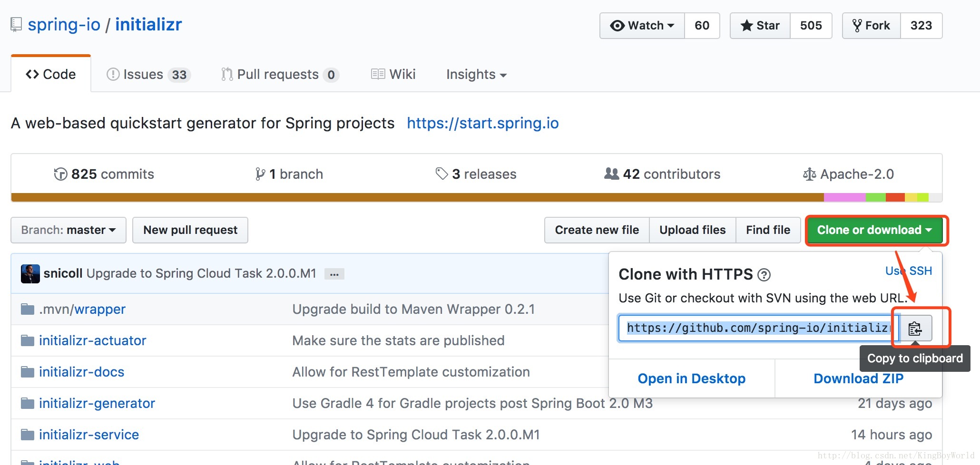Click the code brackets icon on Code tab
980x465 pixels.
click(x=32, y=74)
